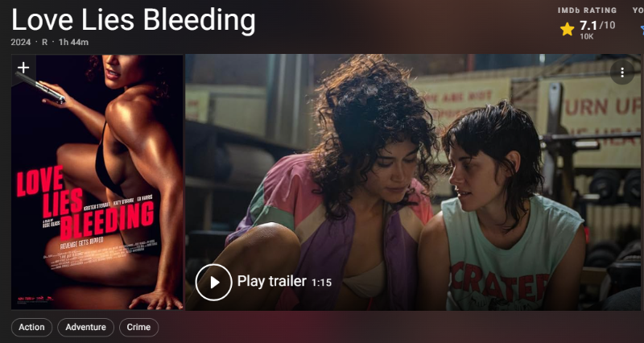The width and height of the screenshot is (644, 343).
Task: Click the "Revenge gets ripped" poster tagline
Action: point(82,243)
